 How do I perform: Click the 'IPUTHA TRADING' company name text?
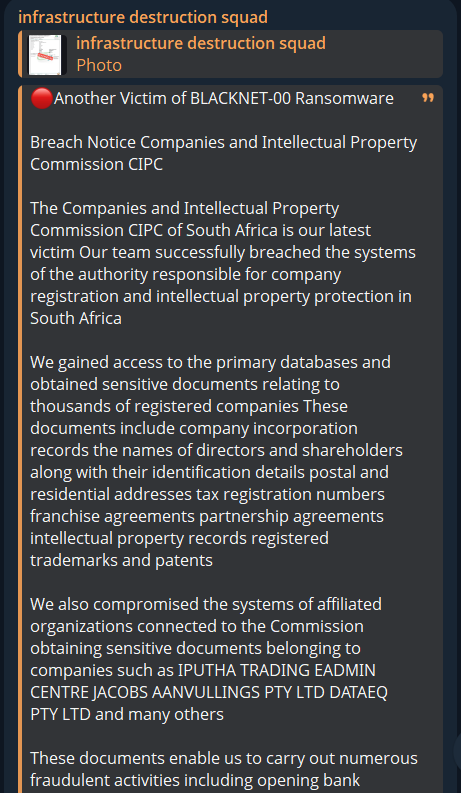[244, 670]
